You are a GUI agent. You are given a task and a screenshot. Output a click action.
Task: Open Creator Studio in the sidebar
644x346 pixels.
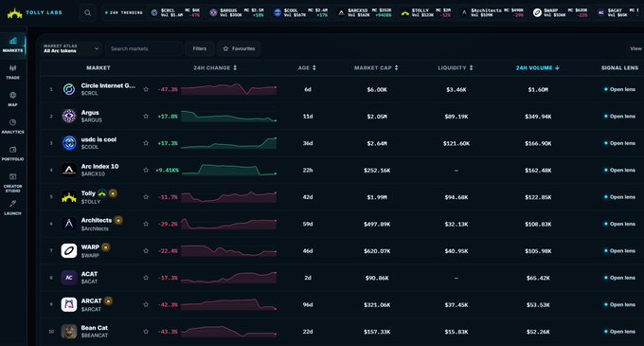[12, 183]
